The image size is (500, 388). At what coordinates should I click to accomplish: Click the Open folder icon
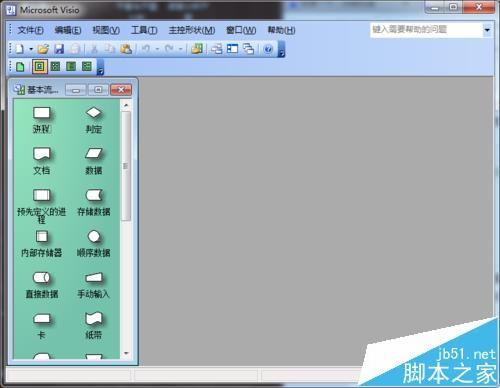(43, 49)
